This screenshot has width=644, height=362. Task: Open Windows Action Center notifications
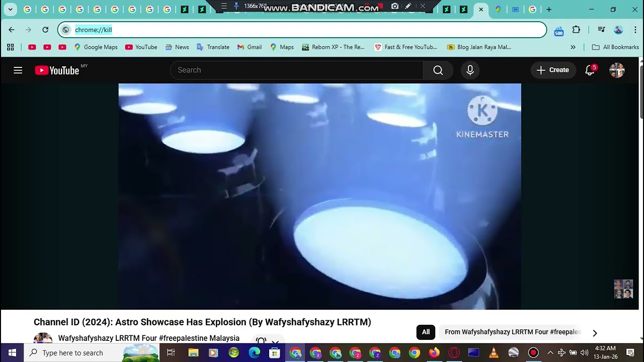[x=630, y=352]
